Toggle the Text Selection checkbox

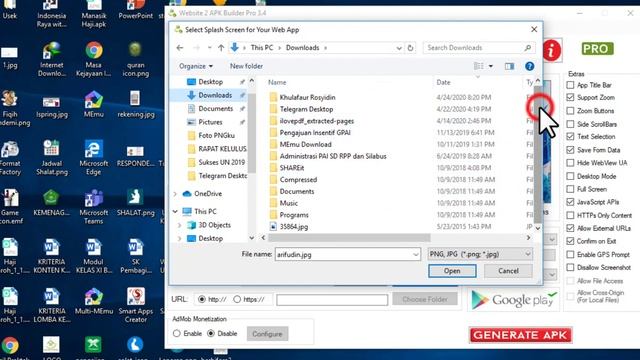pos(570,136)
